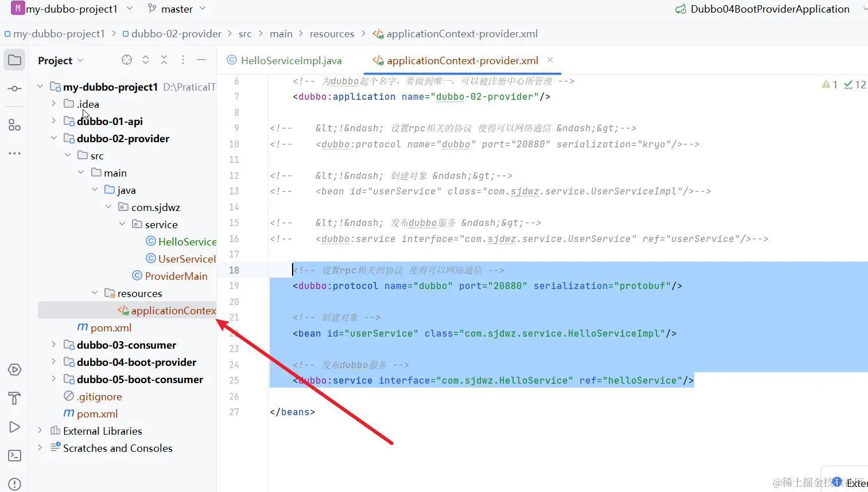Collapse the my-dubbo-project1 root node
The width and height of the screenshot is (868, 492).
(40, 87)
